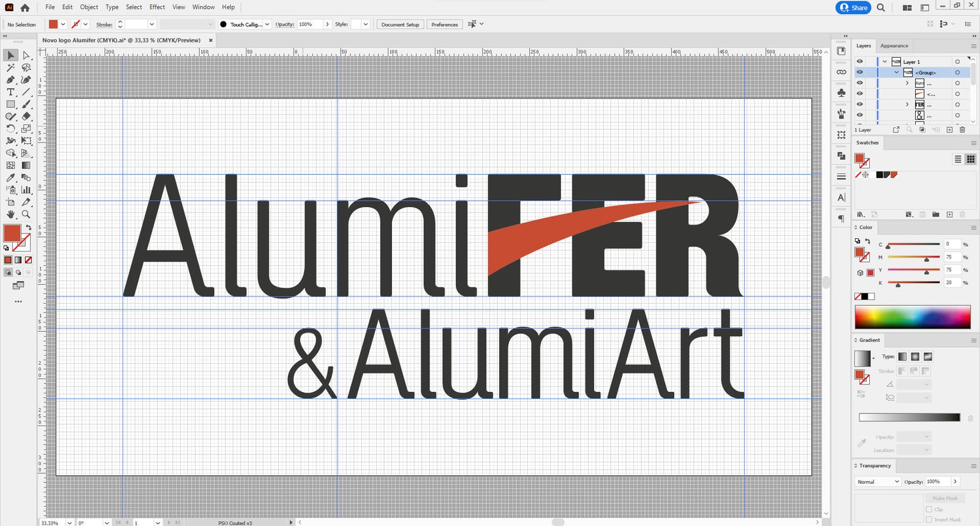The width and height of the screenshot is (980, 526).
Task: Select the Shape Builder tool
Action: [x=10, y=153]
